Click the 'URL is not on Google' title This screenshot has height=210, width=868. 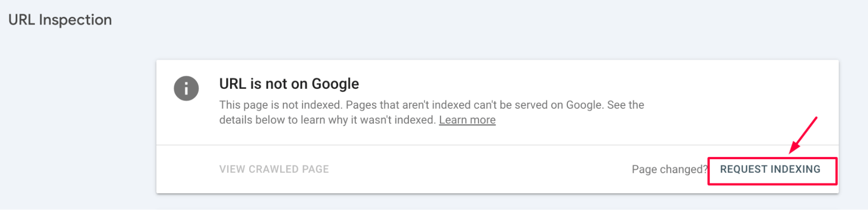pyautogui.click(x=289, y=83)
